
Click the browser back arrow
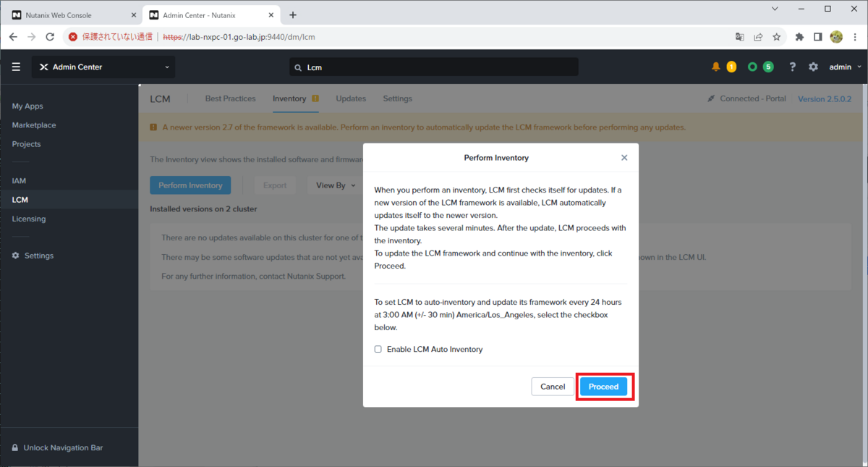point(13,37)
